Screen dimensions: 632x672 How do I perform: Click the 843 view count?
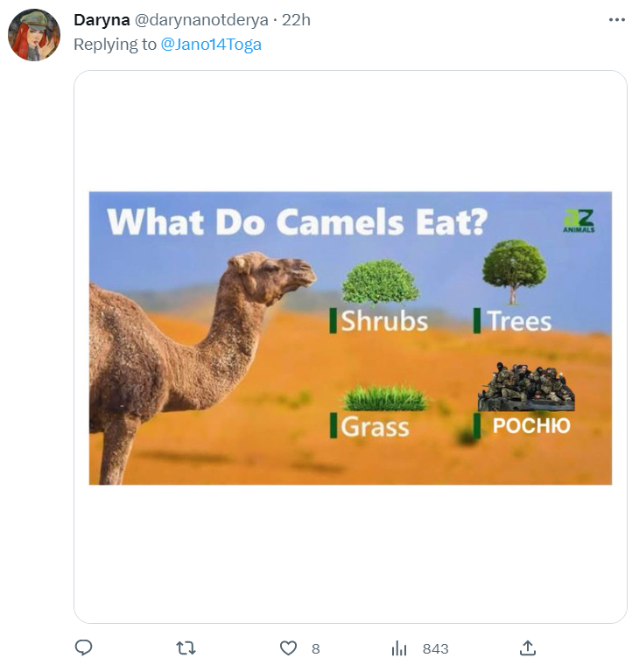click(x=435, y=648)
